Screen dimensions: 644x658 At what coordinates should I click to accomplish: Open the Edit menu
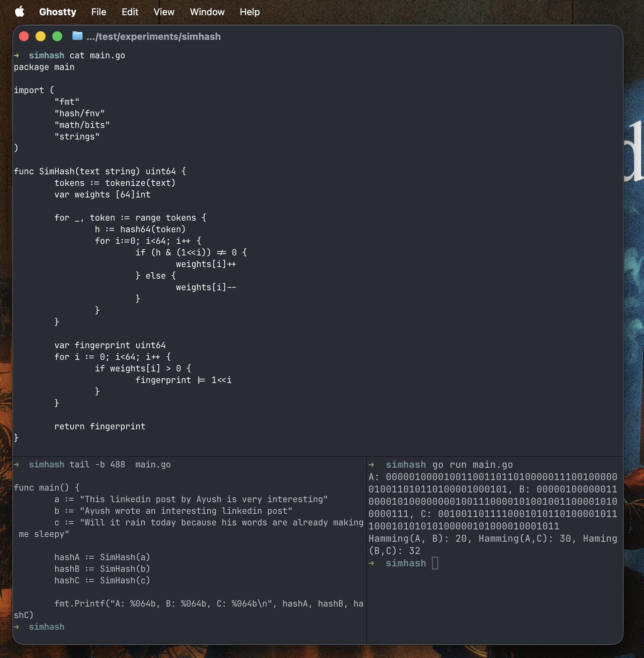pyautogui.click(x=130, y=12)
